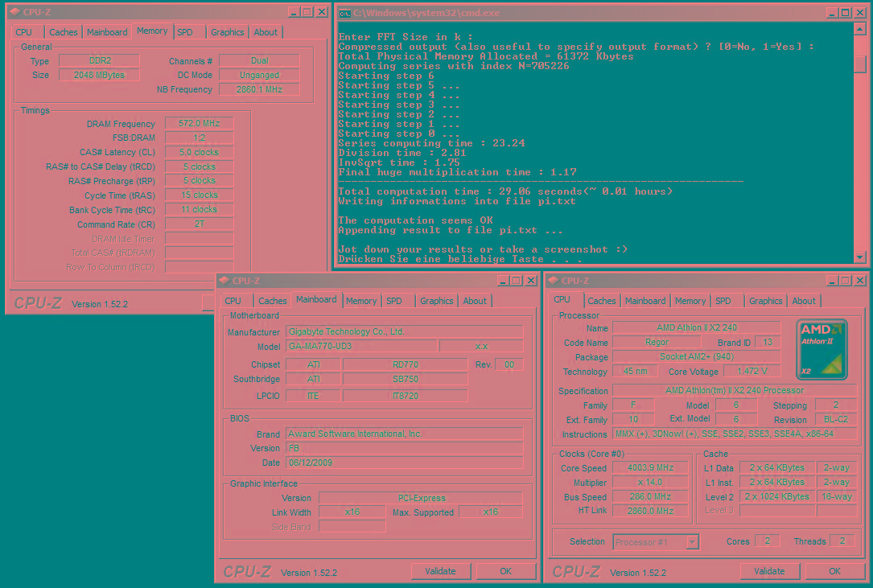Click BIOS date 06/12/2009 field
This screenshot has height=588, width=873.
click(x=404, y=463)
